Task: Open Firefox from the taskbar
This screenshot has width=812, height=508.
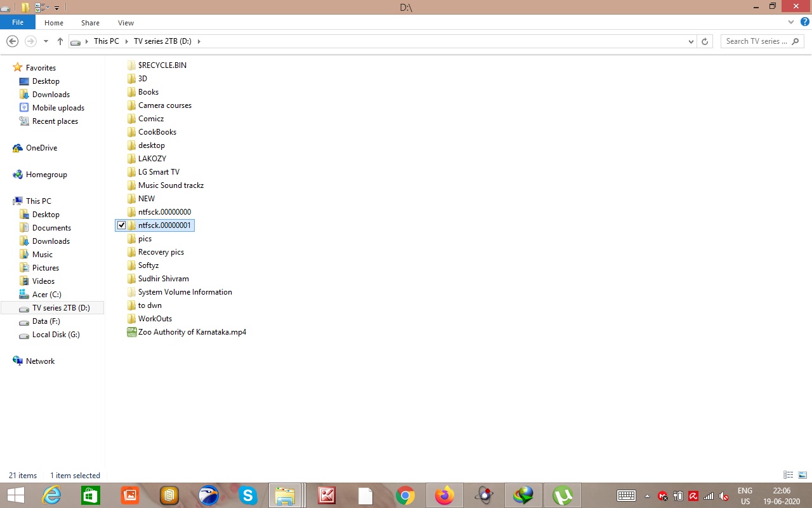Action: click(444, 495)
